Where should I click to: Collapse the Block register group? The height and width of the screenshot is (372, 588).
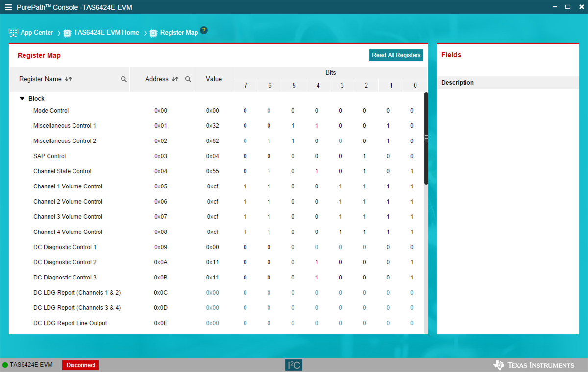22,98
